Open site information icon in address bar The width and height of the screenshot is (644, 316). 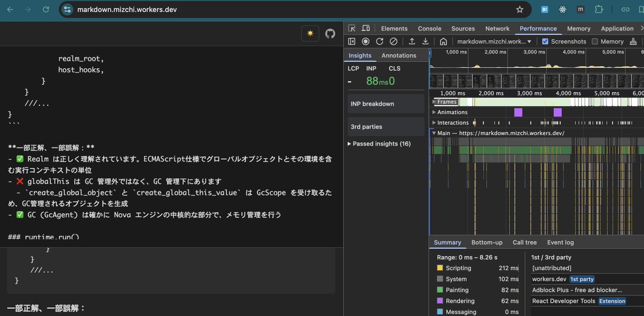coord(67,10)
